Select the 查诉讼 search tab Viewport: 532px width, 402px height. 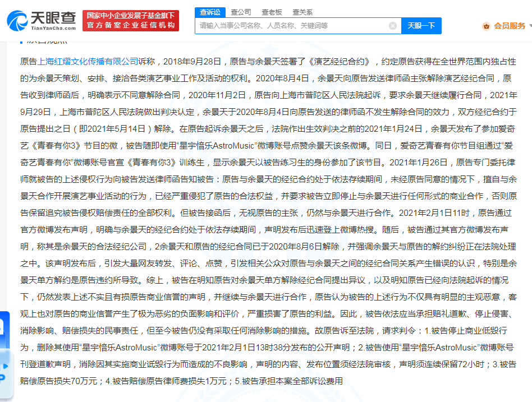pos(210,12)
